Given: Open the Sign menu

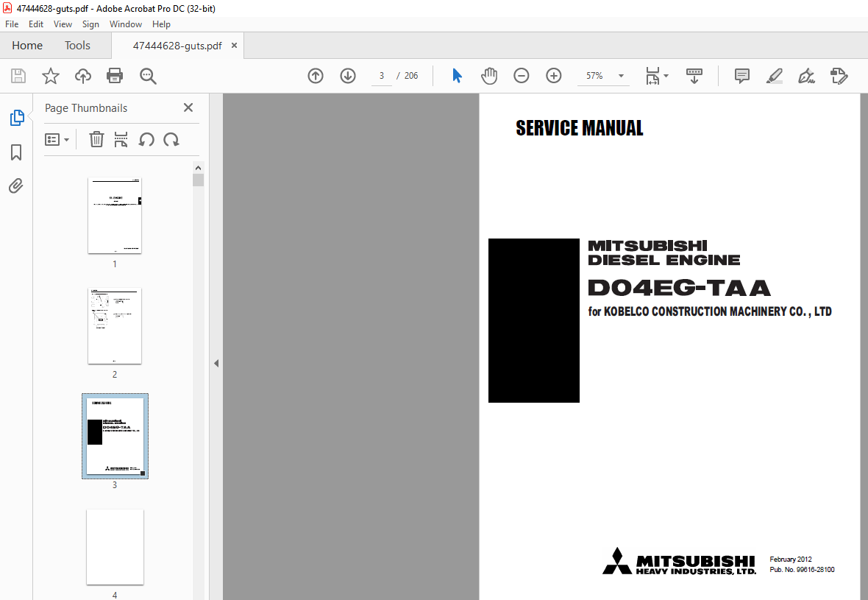Looking at the screenshot, I should tap(90, 24).
